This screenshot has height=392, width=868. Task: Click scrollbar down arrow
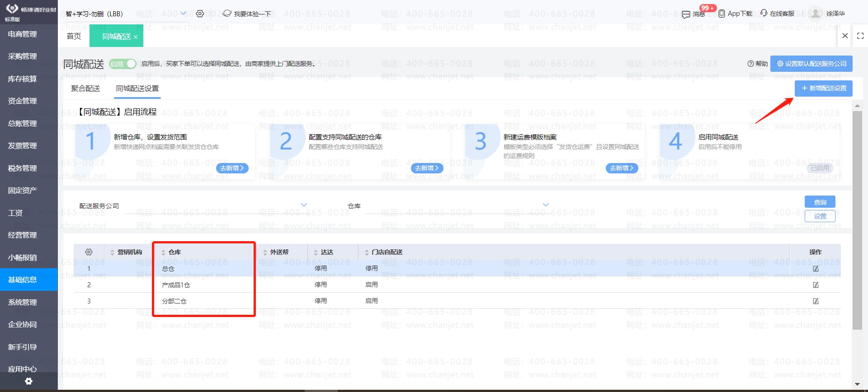click(857, 384)
